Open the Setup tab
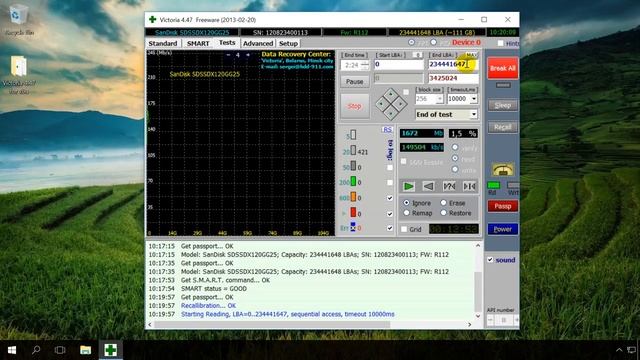The height and width of the screenshot is (360, 640). (x=288, y=43)
